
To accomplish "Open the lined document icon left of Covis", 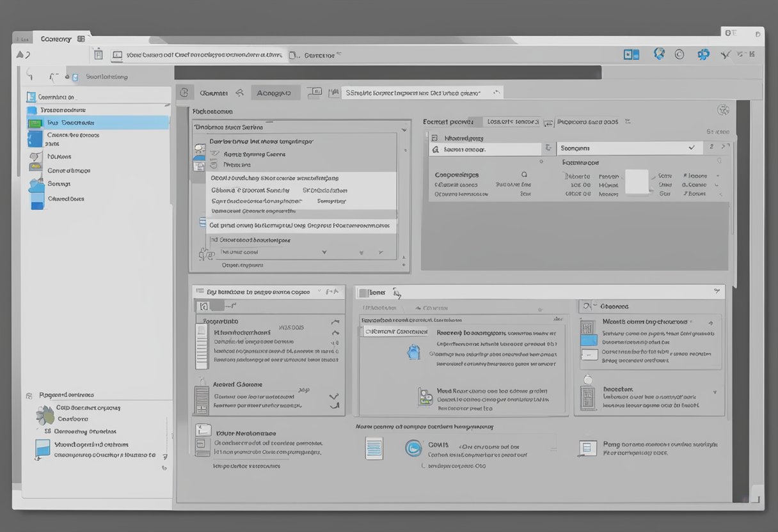I will (374, 448).
